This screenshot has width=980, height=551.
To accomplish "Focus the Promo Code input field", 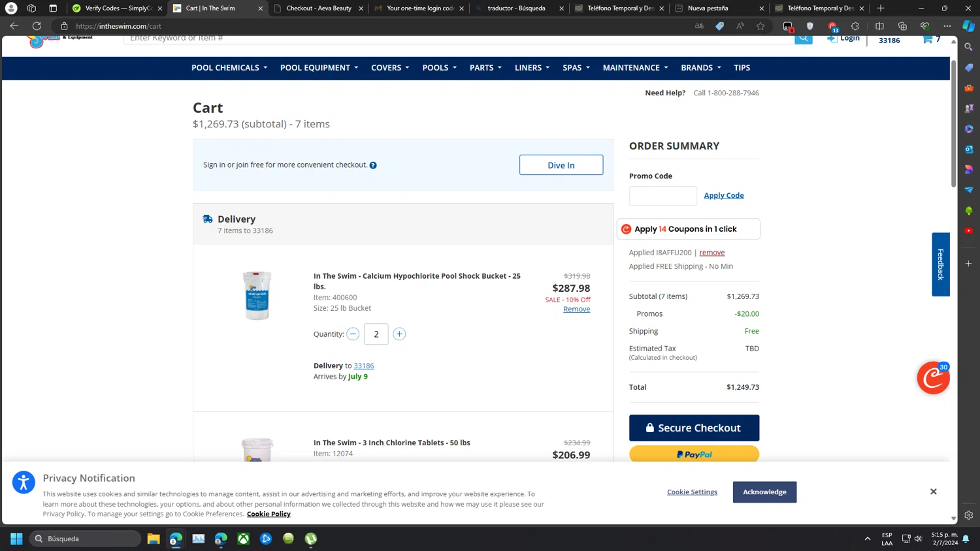I will [663, 196].
